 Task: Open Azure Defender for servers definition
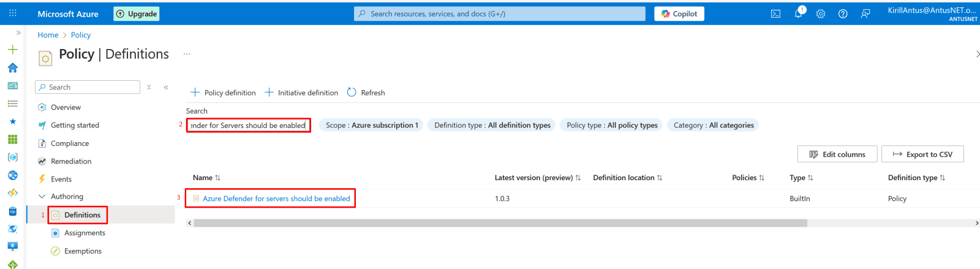276,199
